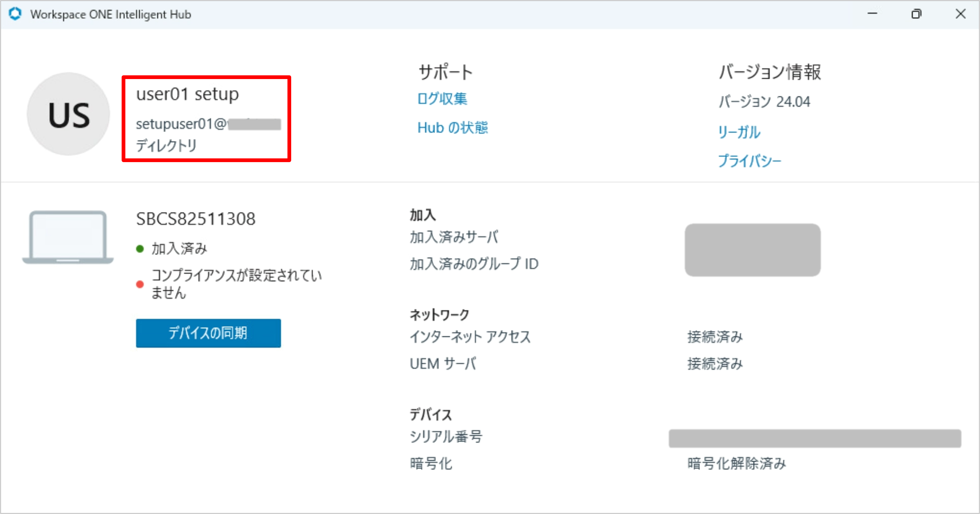Screen dimensions: 980x514
Task: Open the プライバシー link
Action: pyautogui.click(x=750, y=161)
